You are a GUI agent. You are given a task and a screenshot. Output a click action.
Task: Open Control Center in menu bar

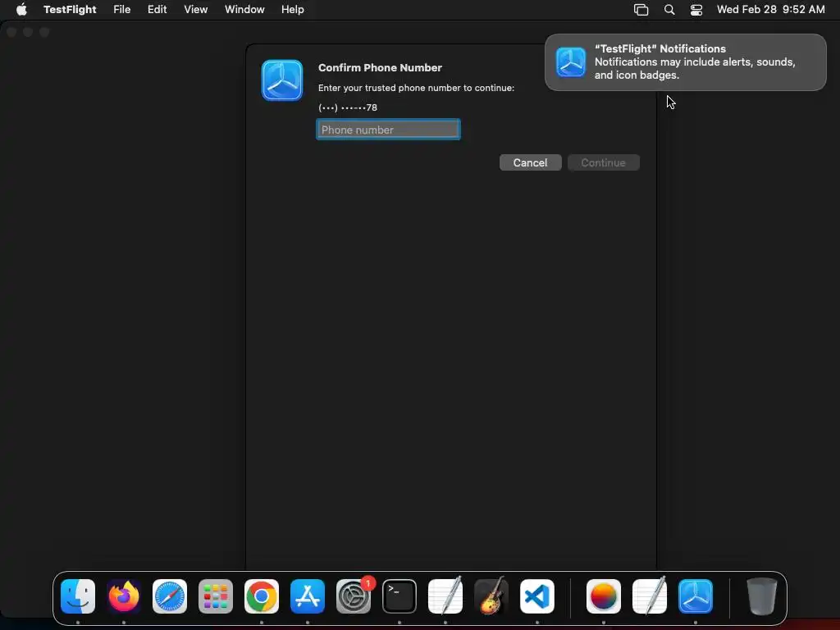pos(696,9)
